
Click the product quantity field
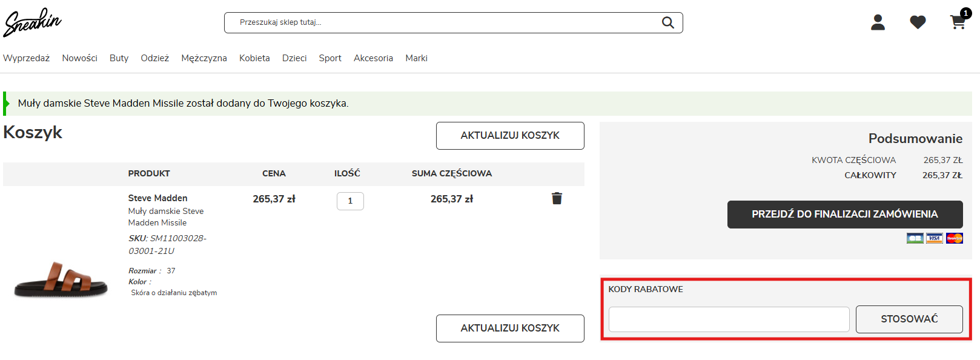click(x=350, y=201)
